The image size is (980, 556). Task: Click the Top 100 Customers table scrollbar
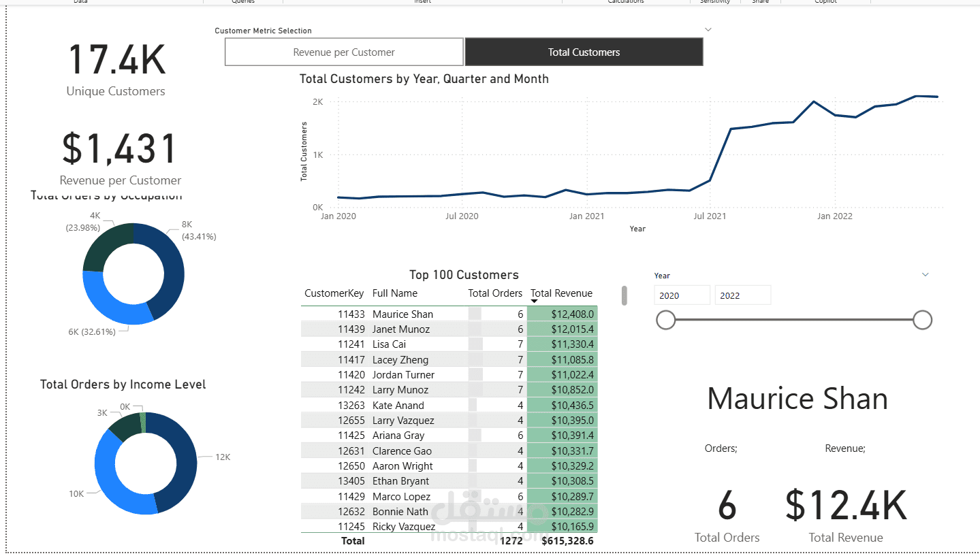click(624, 295)
